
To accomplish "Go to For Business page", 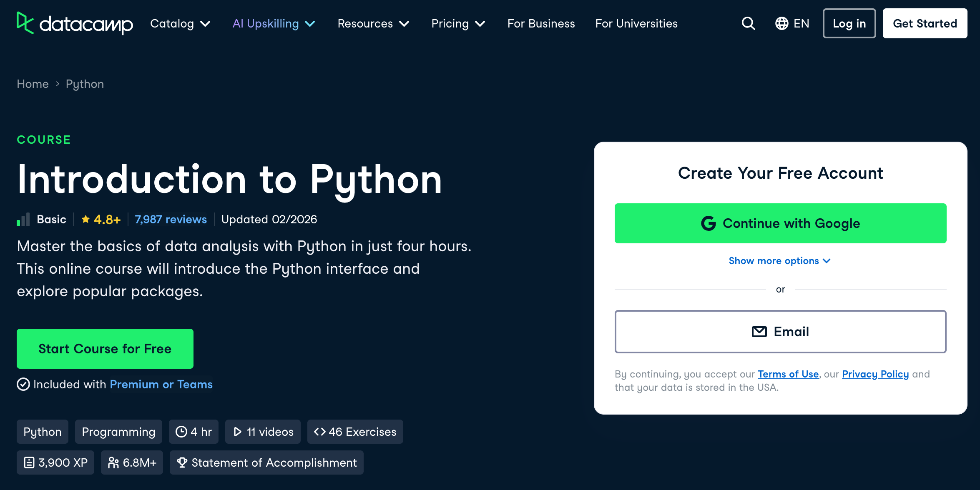I will [541, 24].
